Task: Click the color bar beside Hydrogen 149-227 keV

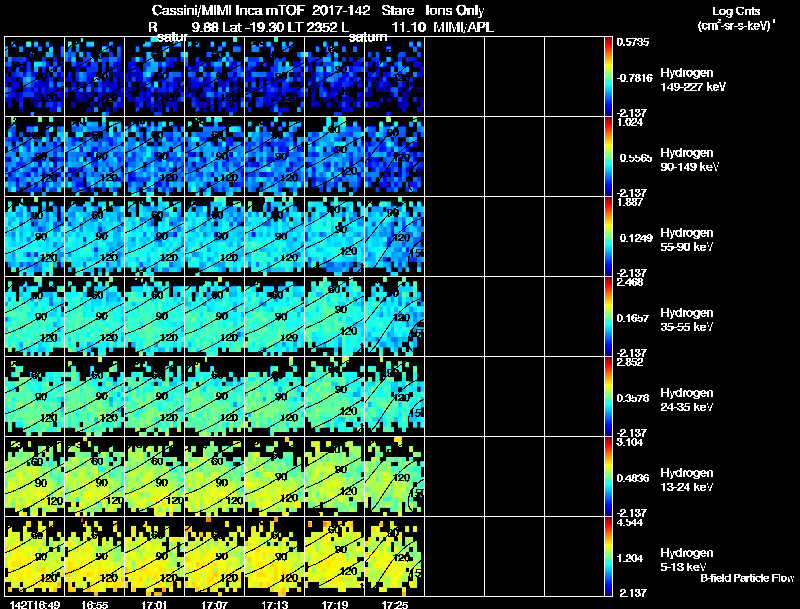Action: [608, 77]
